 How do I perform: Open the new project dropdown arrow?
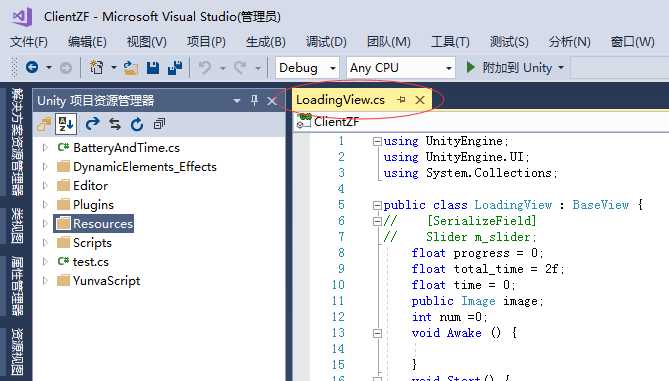[113, 67]
